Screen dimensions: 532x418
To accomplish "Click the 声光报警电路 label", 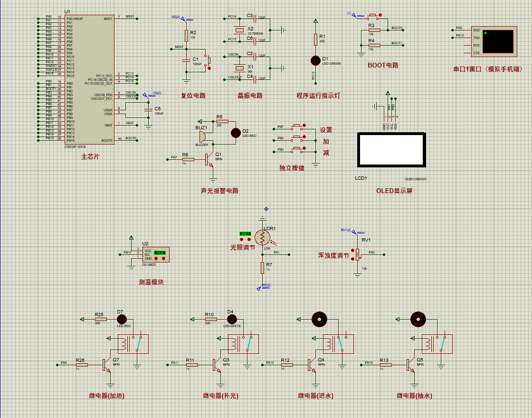I will pos(220,191).
